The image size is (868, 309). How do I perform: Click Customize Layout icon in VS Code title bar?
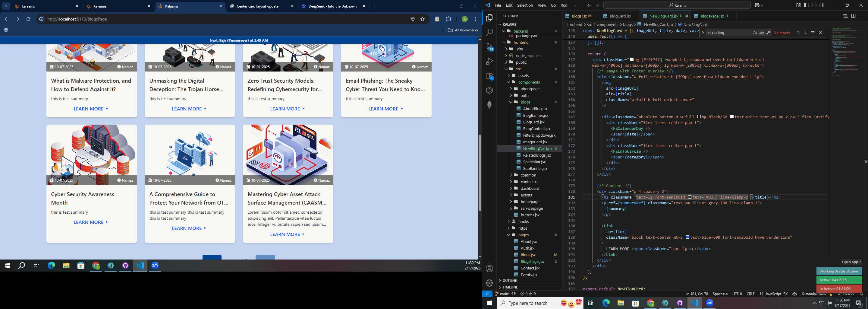(x=799, y=5)
